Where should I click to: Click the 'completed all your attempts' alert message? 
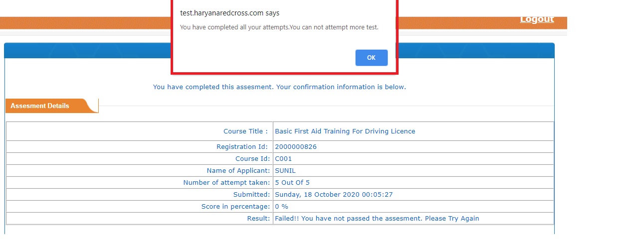(279, 27)
